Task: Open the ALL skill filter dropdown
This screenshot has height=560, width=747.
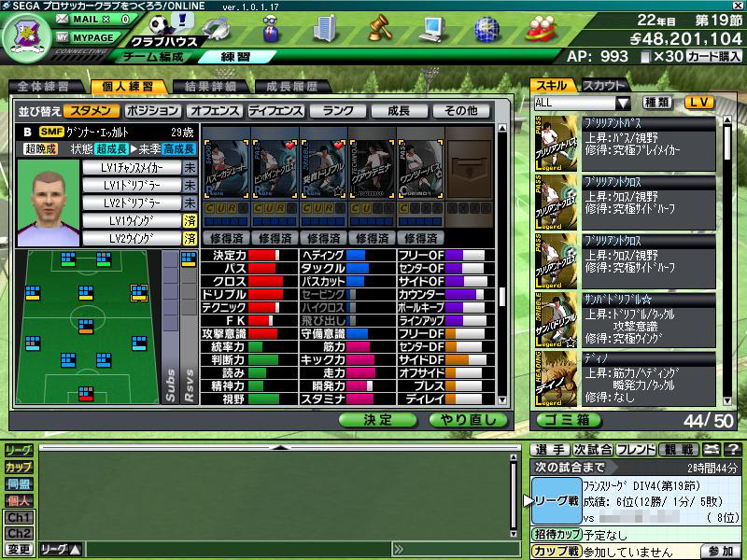Action: click(583, 103)
